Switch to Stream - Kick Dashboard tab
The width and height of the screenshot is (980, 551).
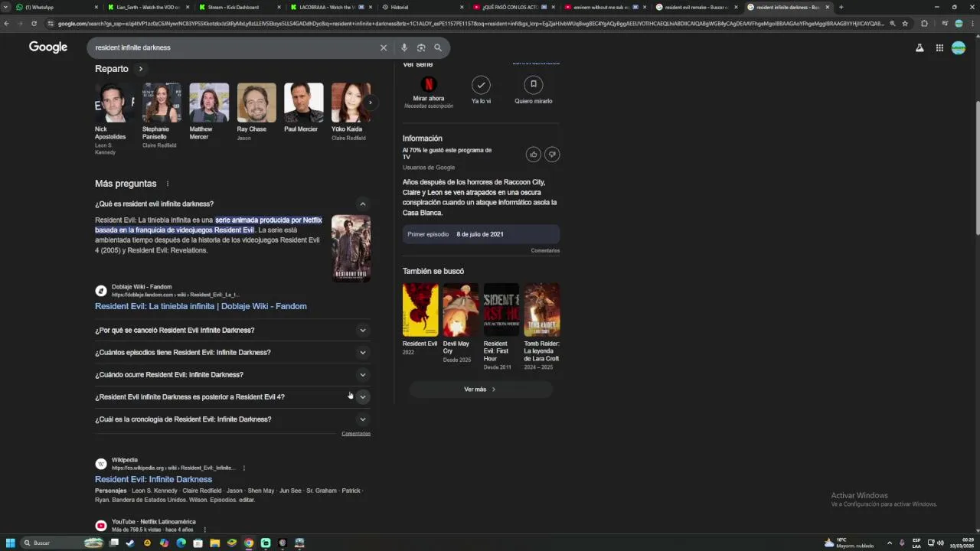click(240, 7)
